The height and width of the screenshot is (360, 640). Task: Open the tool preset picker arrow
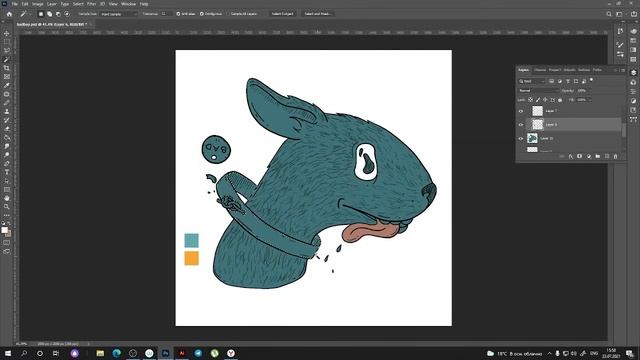30,14
